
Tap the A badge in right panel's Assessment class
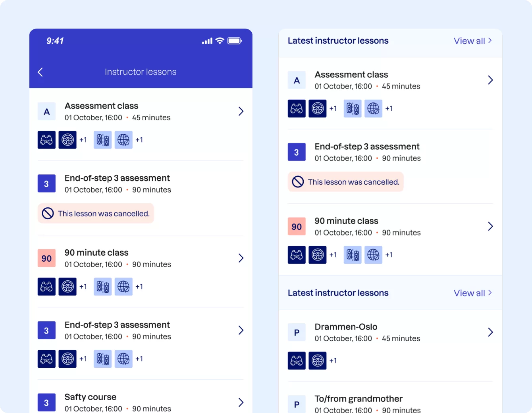(x=297, y=80)
